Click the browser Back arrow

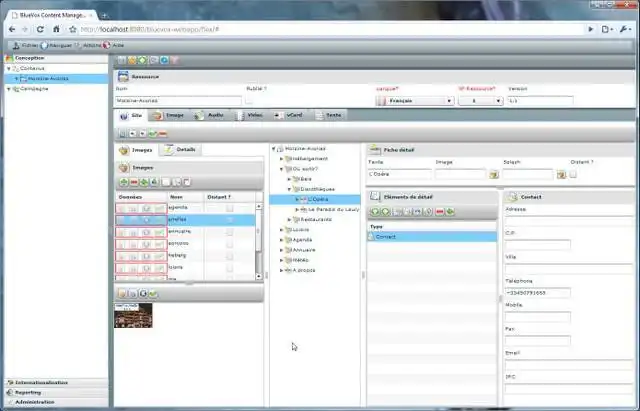(12, 29)
